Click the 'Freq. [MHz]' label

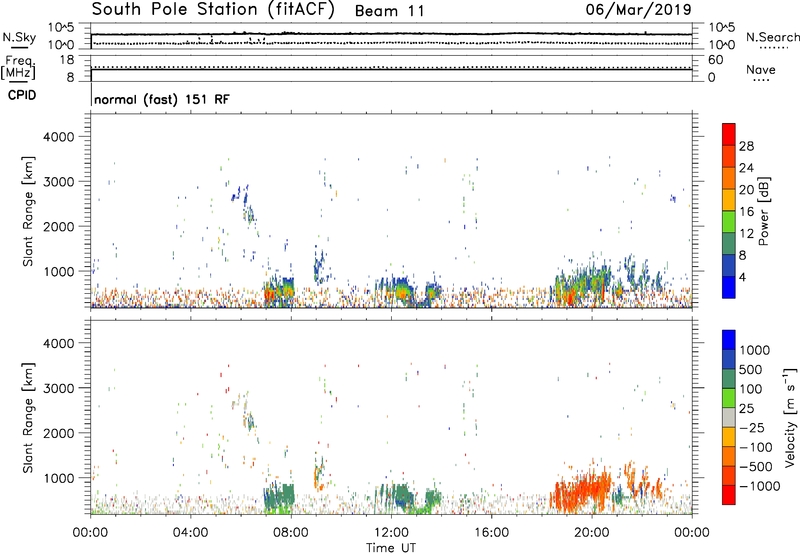pos(18,67)
